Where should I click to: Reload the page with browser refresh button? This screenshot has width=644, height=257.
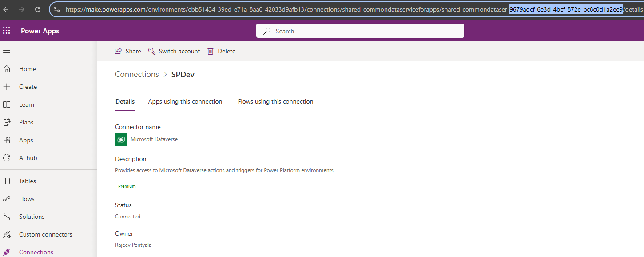tap(38, 9)
